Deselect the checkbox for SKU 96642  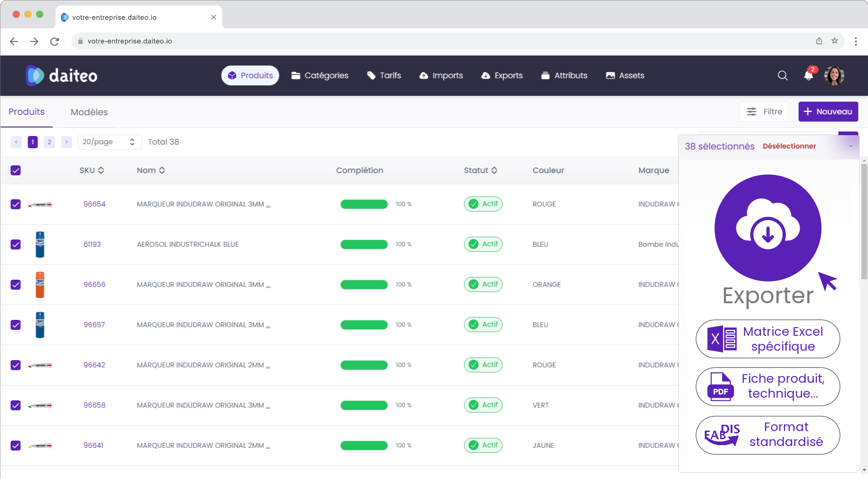[16, 365]
